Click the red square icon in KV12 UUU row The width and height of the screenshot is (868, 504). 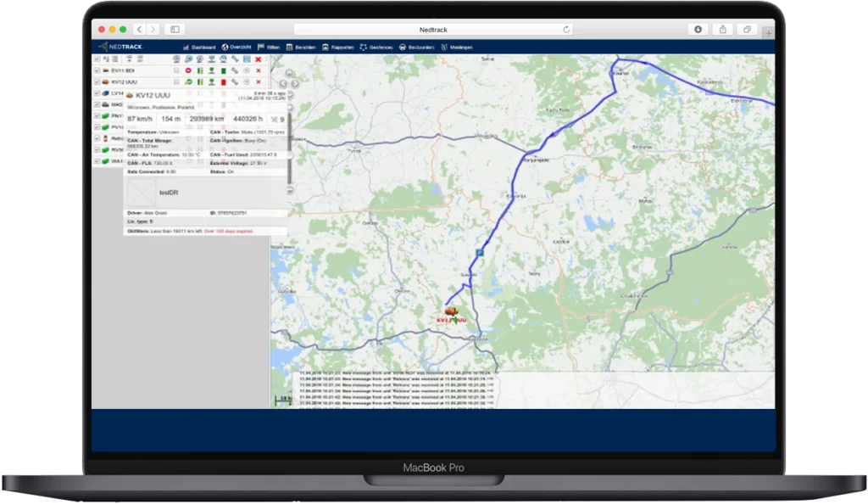(x=224, y=82)
